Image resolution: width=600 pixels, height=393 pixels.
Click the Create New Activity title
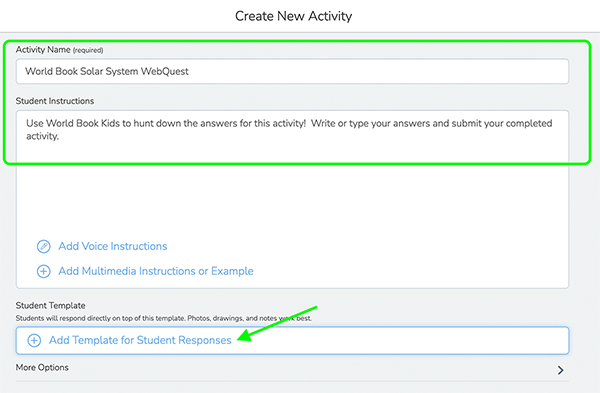293,16
